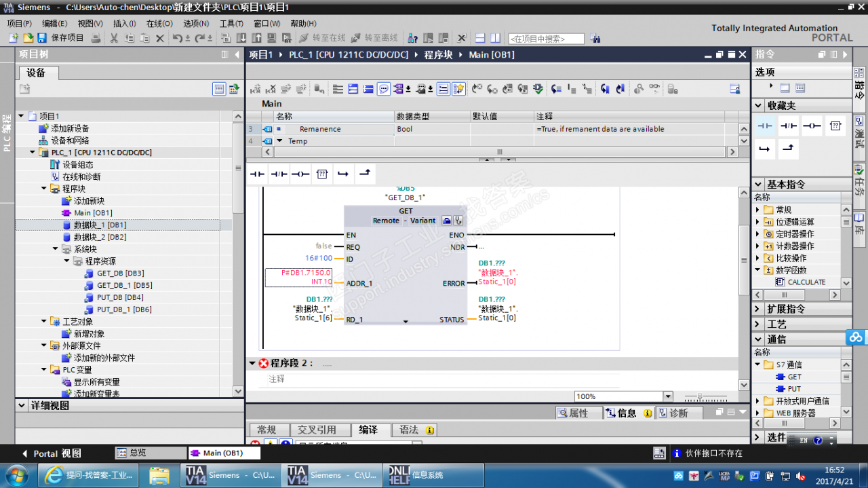Insert normally closed contact in editor bar
This screenshot has width=868, height=488.
pos(279,174)
